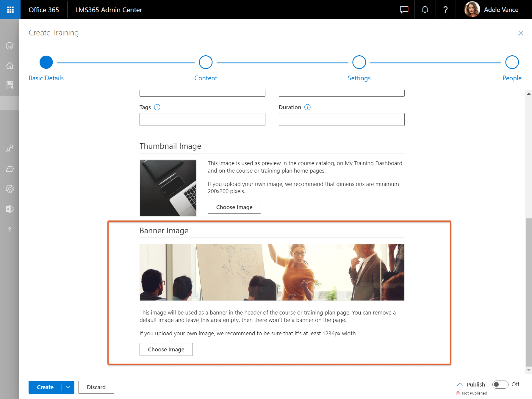Open the folder icon in left sidebar
The image size is (532, 399).
(10, 169)
